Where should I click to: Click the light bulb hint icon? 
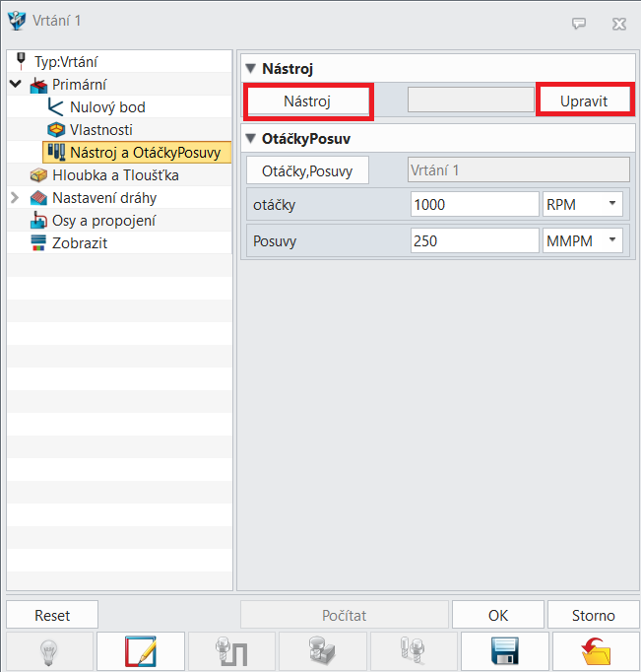49,652
